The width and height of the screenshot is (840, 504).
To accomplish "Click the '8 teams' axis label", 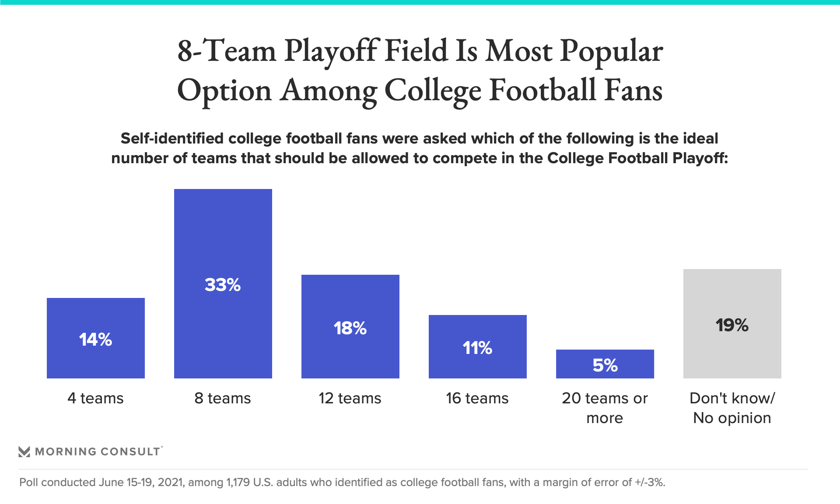I will (x=223, y=398).
